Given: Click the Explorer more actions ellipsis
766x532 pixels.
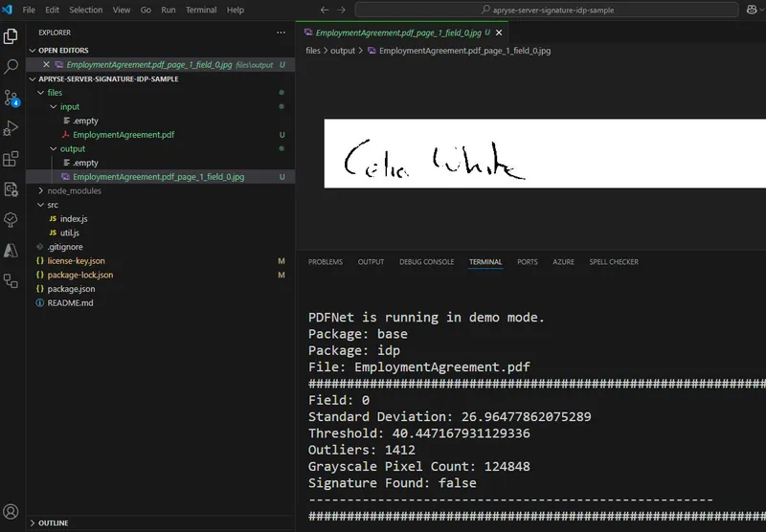Looking at the screenshot, I should tap(281, 33).
